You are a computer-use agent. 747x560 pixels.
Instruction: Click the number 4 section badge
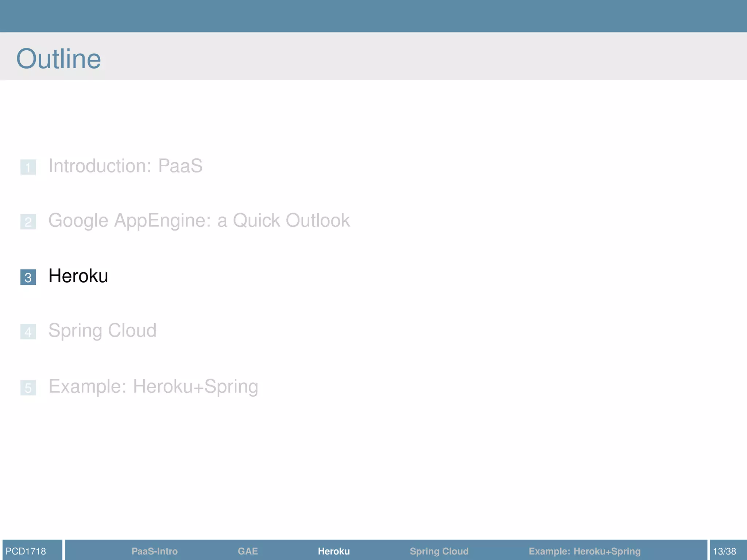(28, 332)
